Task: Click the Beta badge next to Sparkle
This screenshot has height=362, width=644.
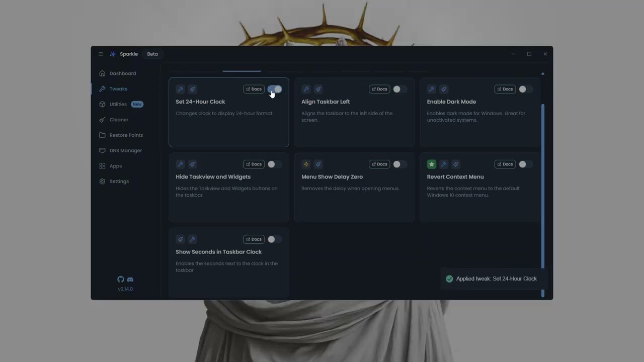Action: click(152, 54)
